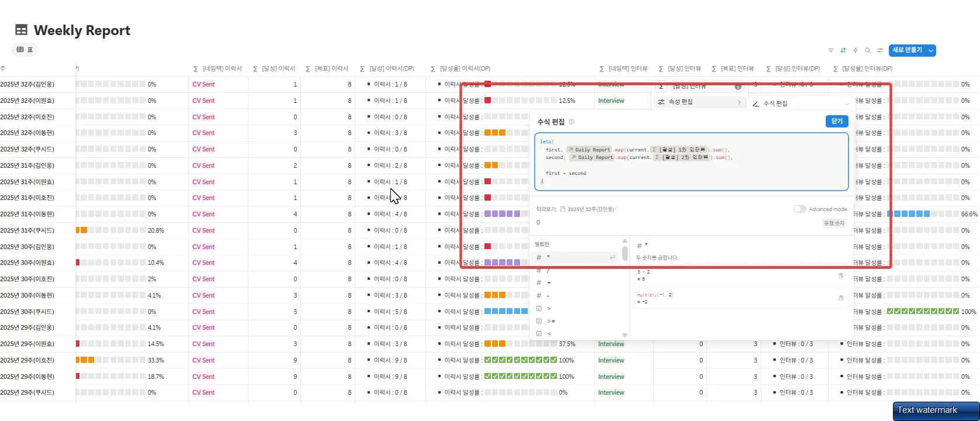Click the Daily Report token in the 'first' formula line

pyautogui.click(x=589, y=150)
